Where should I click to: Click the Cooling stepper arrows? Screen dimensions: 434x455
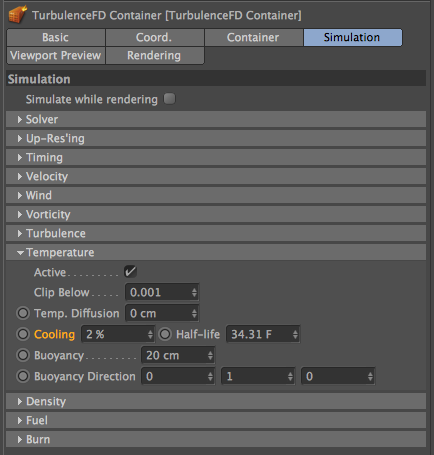tap(150, 334)
